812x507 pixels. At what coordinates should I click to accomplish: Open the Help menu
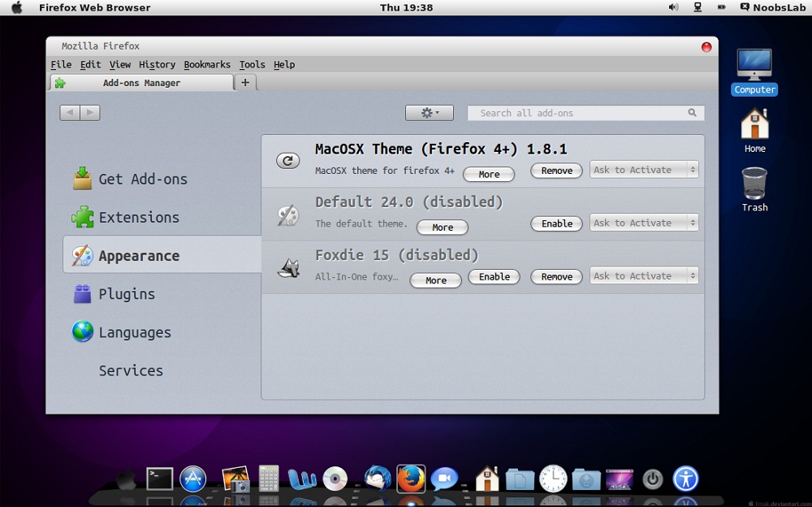pos(284,64)
